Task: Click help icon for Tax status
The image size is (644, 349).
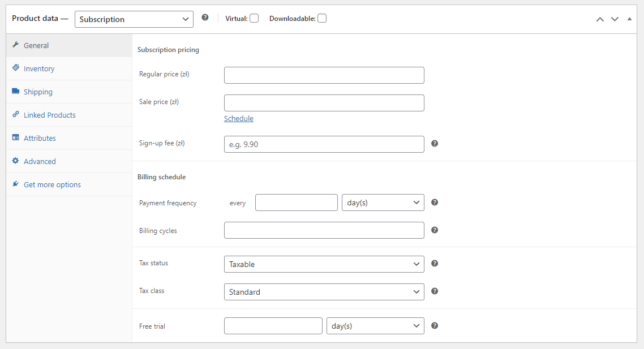Action: tap(435, 264)
